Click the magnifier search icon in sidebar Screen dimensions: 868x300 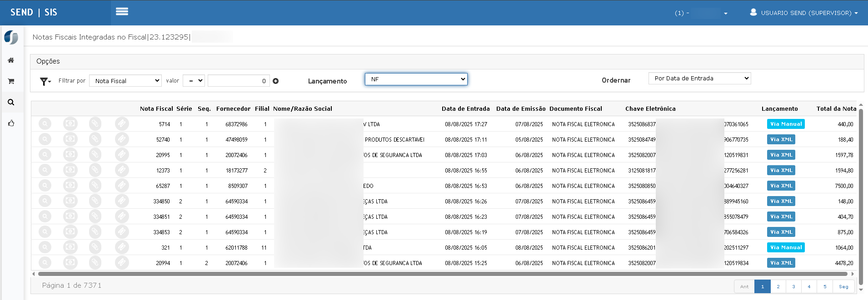pyautogui.click(x=11, y=102)
